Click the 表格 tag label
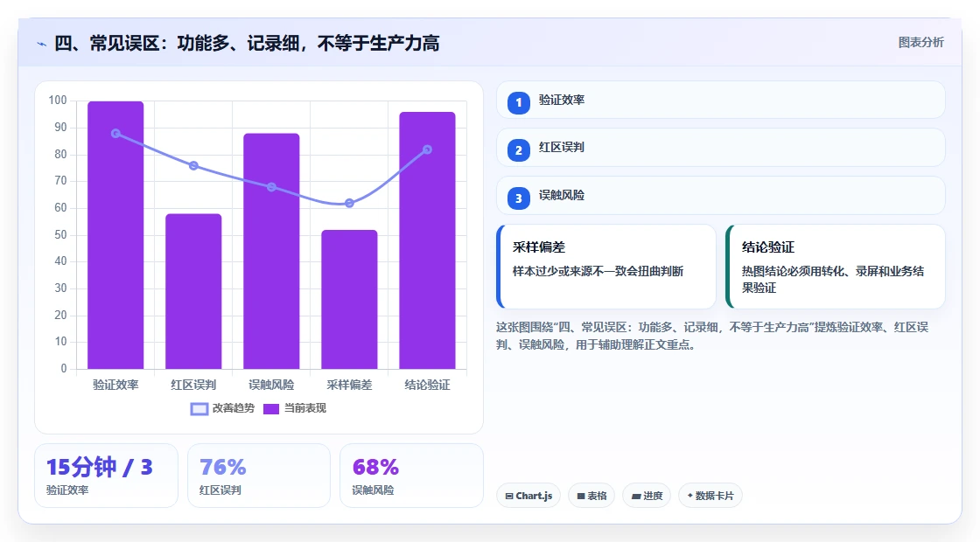Screen dimensions: 980x542 pyautogui.click(x=597, y=496)
